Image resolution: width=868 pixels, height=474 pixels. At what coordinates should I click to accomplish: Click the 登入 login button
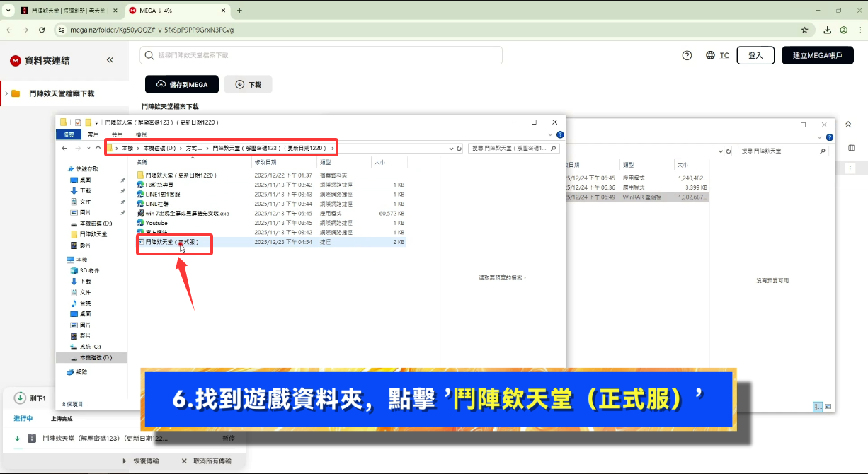(755, 56)
